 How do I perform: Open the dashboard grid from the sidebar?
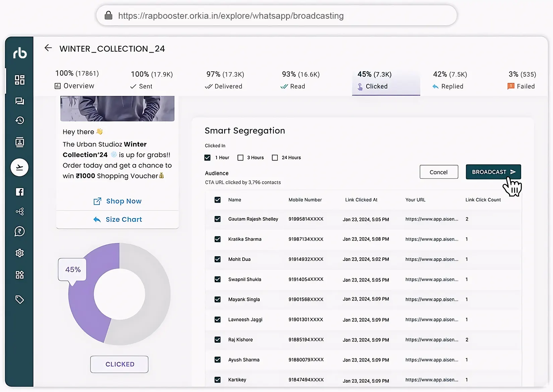19,80
